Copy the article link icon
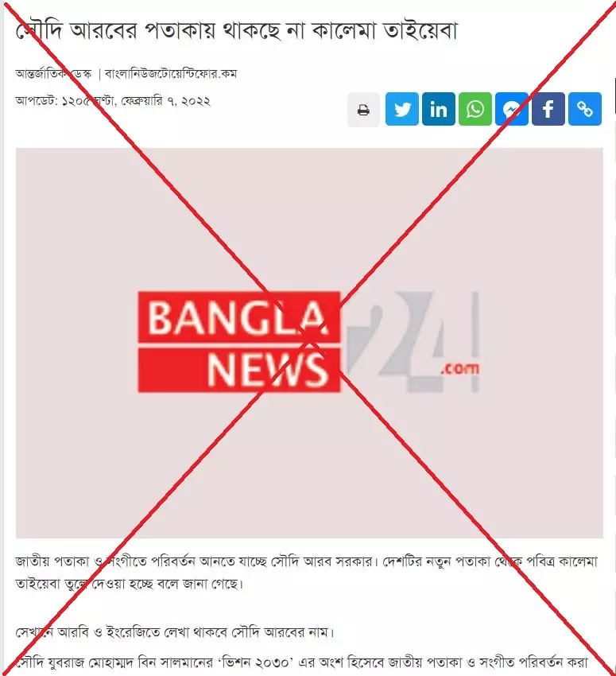The width and height of the screenshot is (616, 676). pyautogui.click(x=585, y=109)
